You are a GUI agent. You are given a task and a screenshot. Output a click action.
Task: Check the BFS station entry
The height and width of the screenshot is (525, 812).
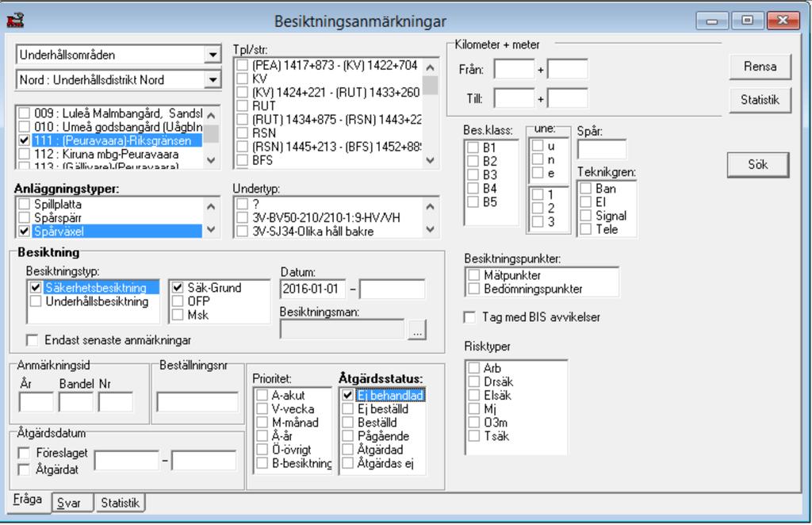[242, 160]
